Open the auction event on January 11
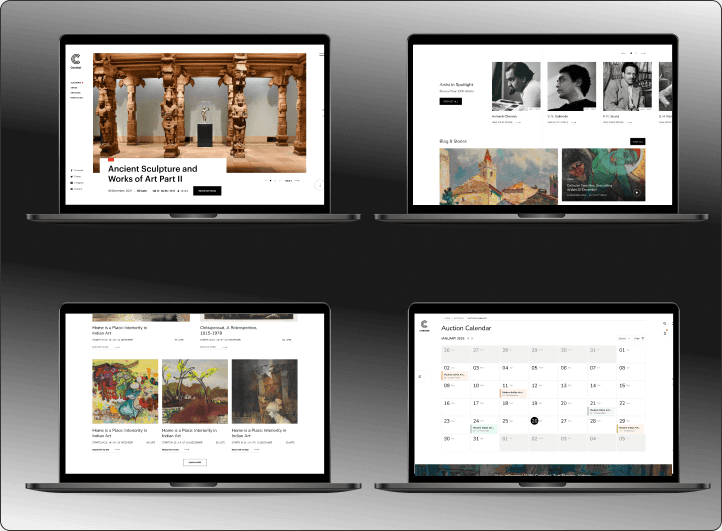This screenshot has width=722, height=531. pyautogui.click(x=513, y=393)
